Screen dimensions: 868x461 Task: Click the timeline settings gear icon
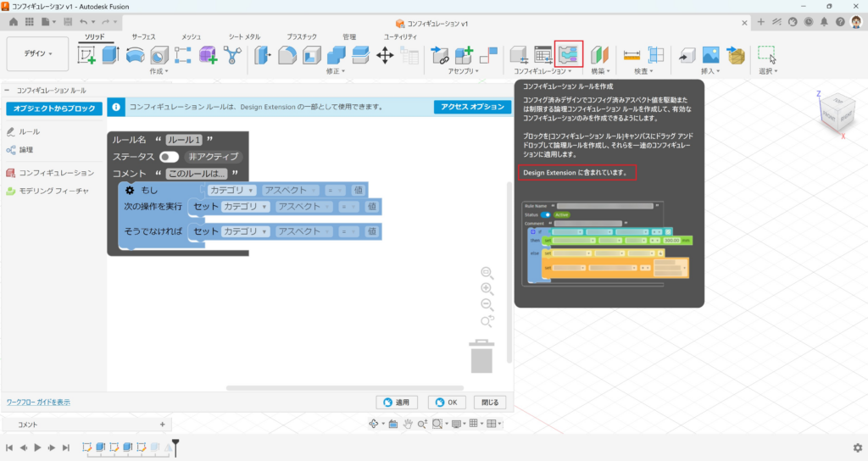(857, 447)
